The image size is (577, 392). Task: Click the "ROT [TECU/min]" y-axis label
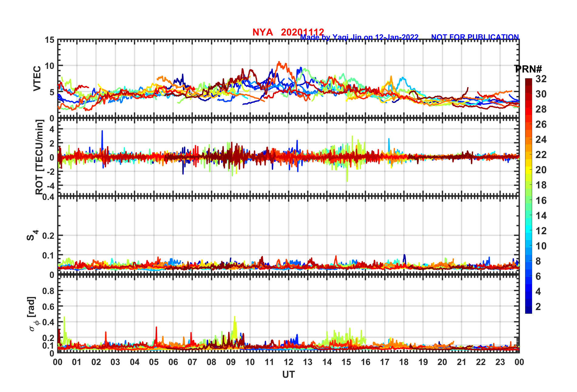point(39,157)
